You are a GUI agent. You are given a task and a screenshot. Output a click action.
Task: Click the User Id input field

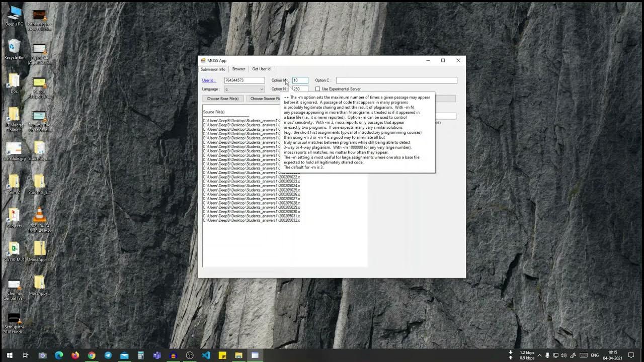click(x=245, y=80)
